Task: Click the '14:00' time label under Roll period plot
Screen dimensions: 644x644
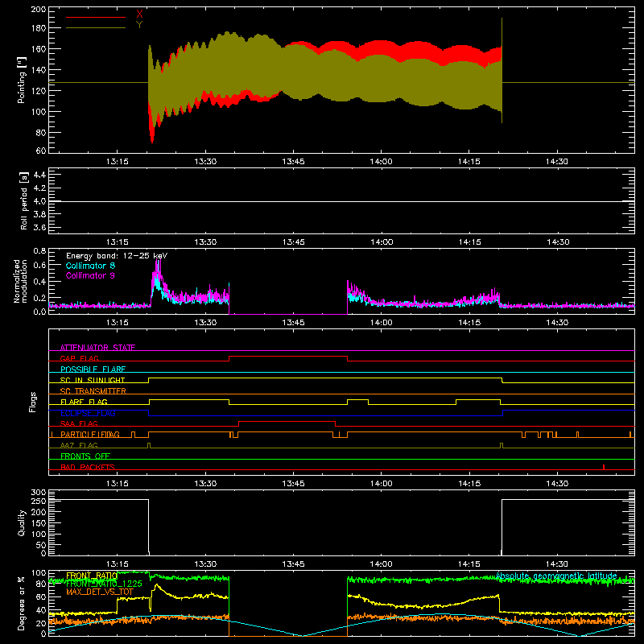Action: [382, 242]
